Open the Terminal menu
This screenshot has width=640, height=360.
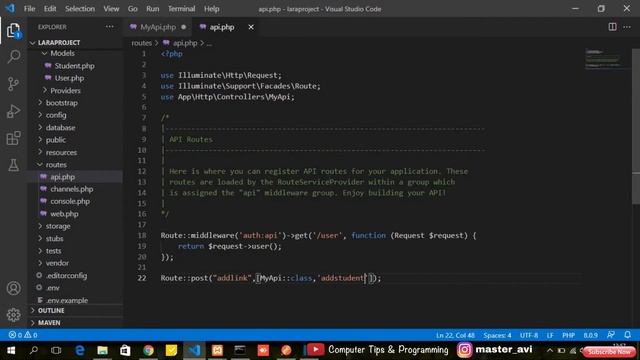point(181,9)
